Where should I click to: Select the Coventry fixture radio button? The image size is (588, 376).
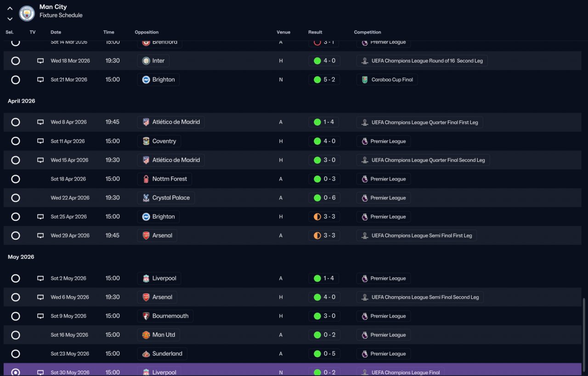[16, 141]
